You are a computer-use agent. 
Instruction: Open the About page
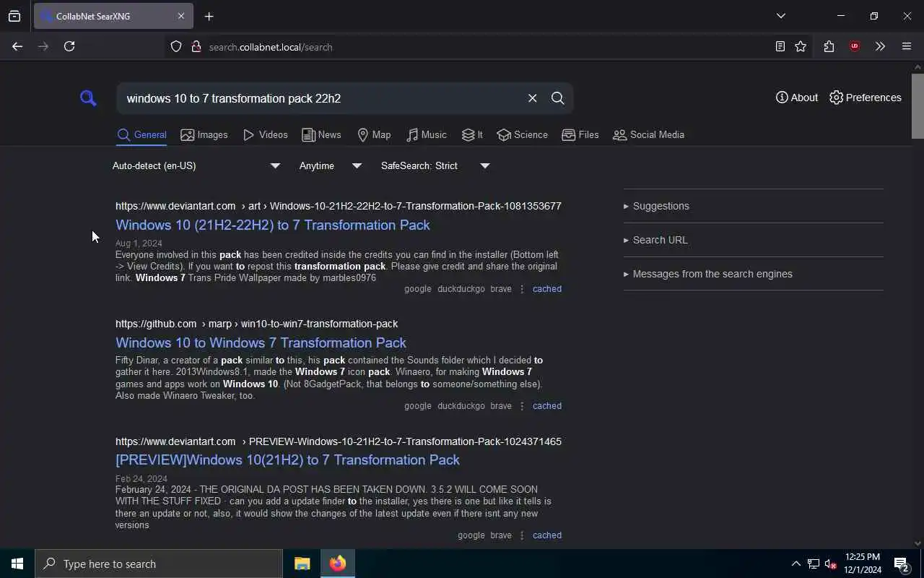click(797, 98)
